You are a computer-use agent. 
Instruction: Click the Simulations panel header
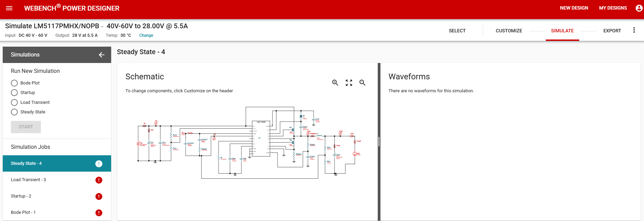tap(57, 55)
